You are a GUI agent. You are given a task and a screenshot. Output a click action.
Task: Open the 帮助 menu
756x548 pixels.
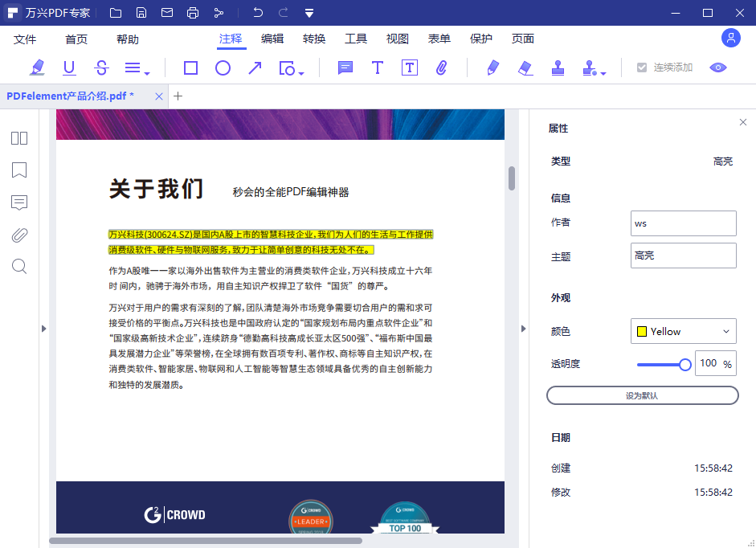coord(128,39)
